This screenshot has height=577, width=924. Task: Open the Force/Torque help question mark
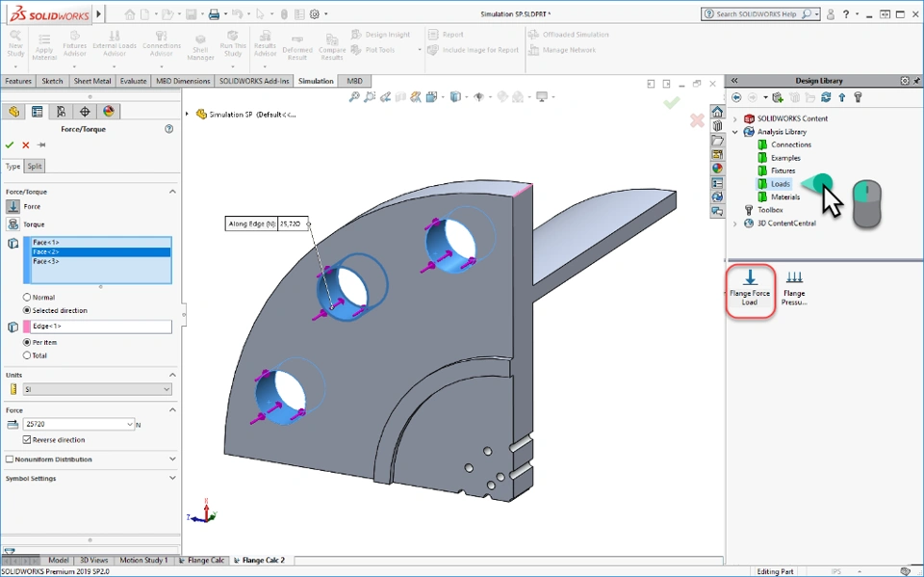pyautogui.click(x=169, y=129)
